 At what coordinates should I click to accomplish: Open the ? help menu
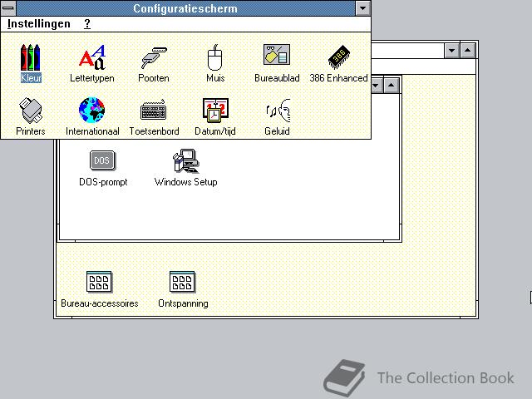click(87, 24)
